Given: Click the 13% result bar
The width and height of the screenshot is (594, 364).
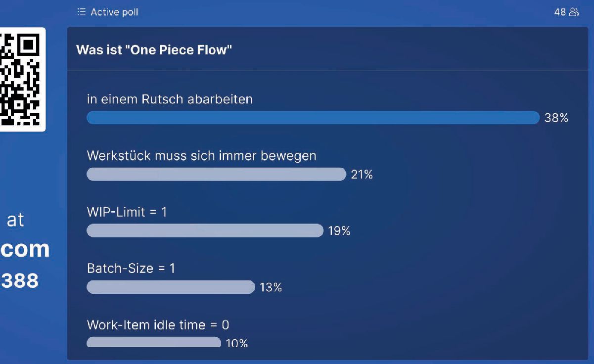Looking at the screenshot, I should click(x=171, y=287).
